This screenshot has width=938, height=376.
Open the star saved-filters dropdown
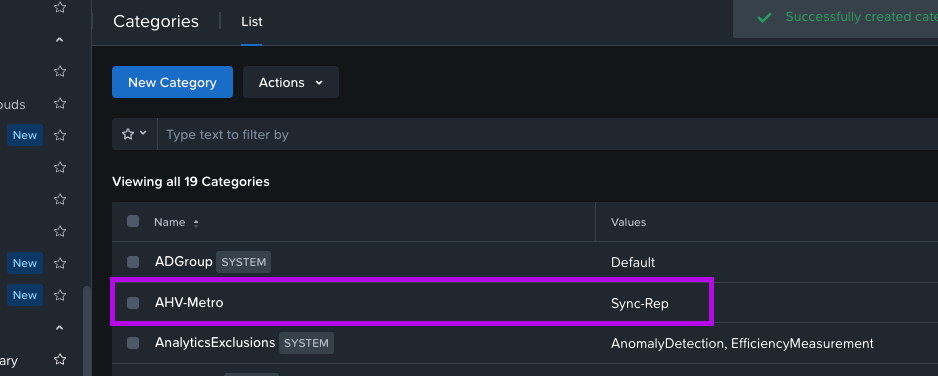(x=135, y=134)
